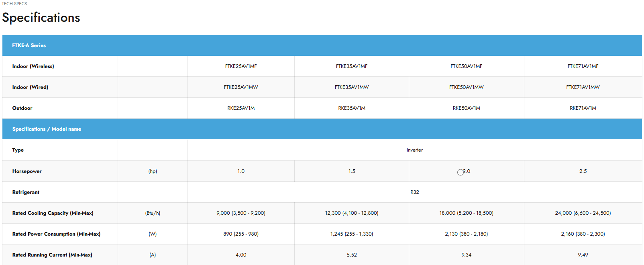Select running current 4.00
The width and height of the screenshot is (644, 265).
[241, 255]
